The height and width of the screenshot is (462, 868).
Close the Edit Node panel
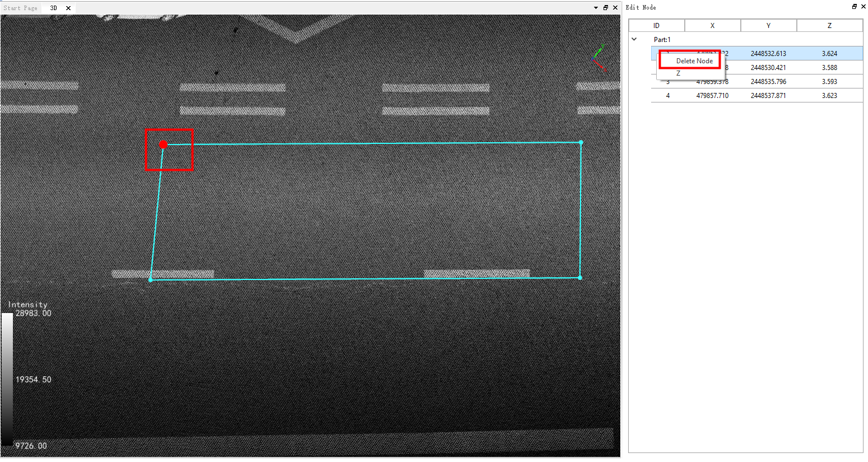point(863,7)
